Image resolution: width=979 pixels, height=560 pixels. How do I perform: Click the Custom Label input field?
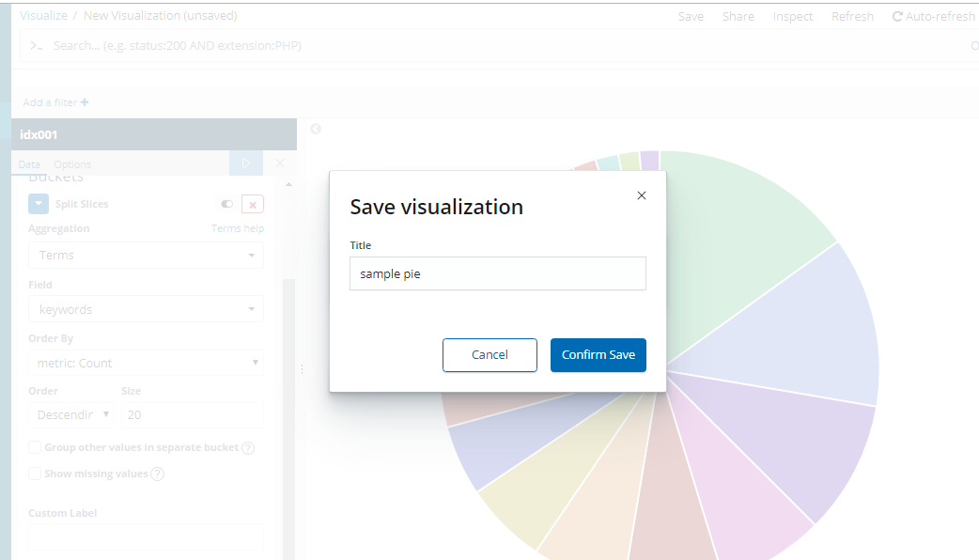point(146,537)
